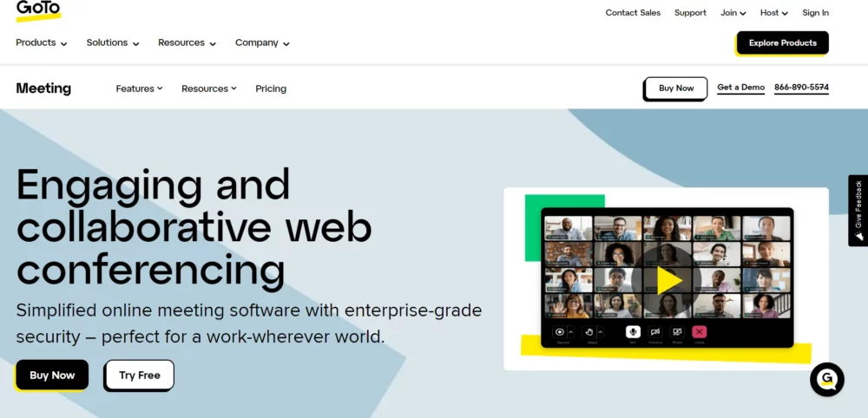Expand the Solutions menu

[113, 42]
